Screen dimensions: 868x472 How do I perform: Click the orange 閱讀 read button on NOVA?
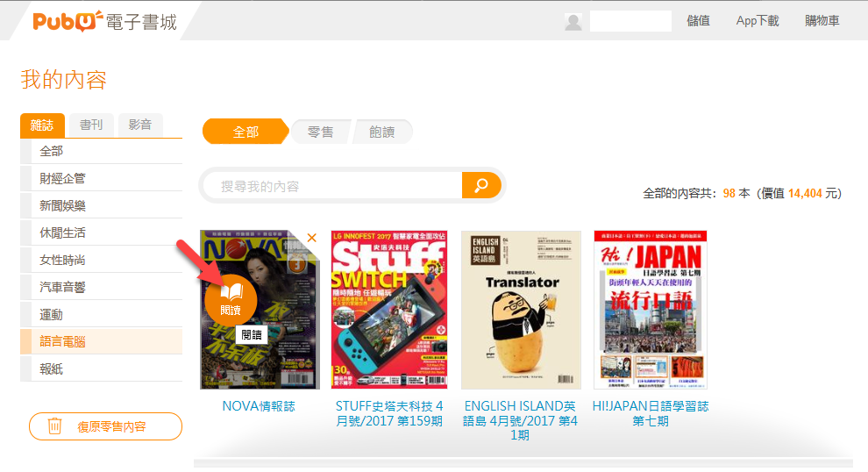pyautogui.click(x=231, y=300)
